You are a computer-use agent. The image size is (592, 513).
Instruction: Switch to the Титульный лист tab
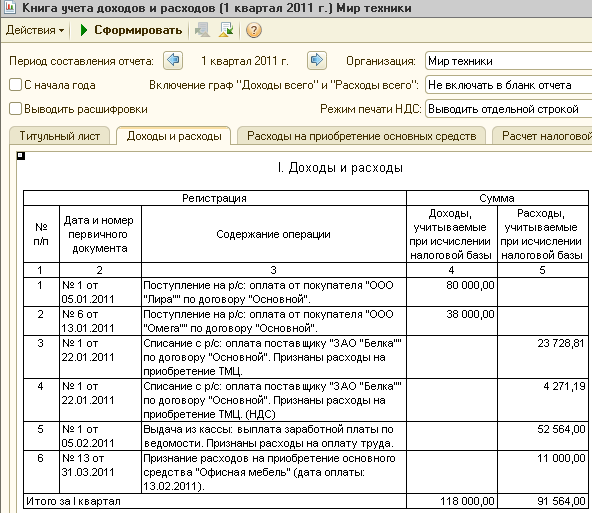click(x=60, y=136)
